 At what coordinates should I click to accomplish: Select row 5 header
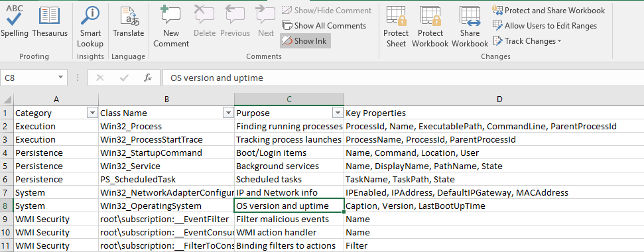pyautogui.click(x=7, y=166)
